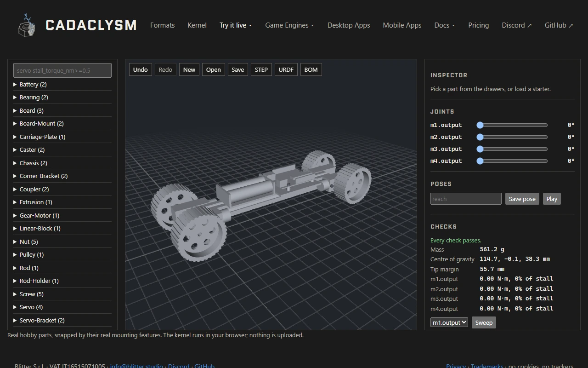Click the info@blitter.studio email link
The height and width of the screenshot is (368, 588).
pos(136,367)
